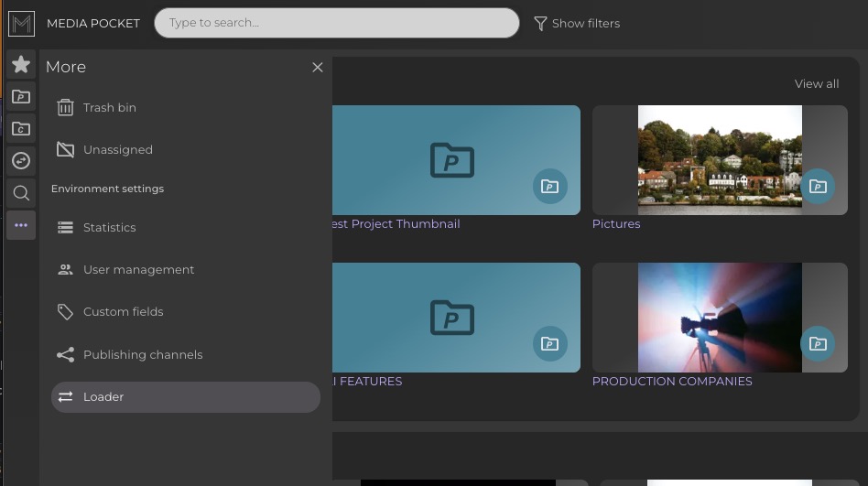
Task: Open the PRODUCTION COMPANIES project thumbnail
Action: point(719,318)
